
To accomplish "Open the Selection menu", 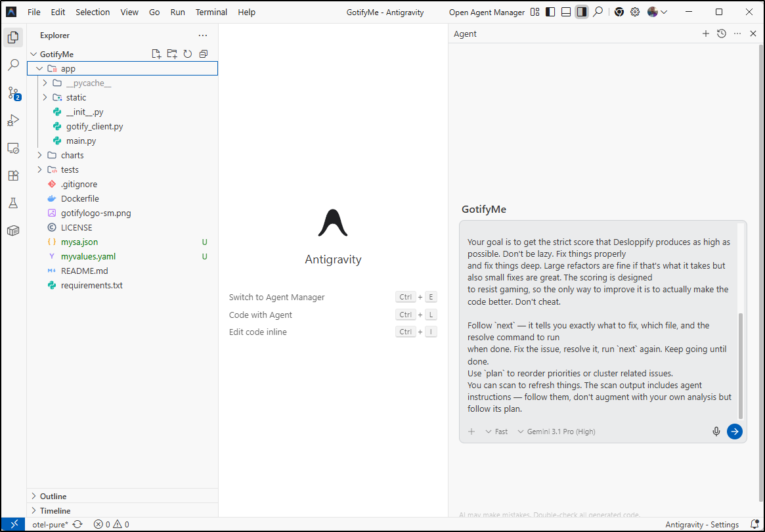I will tap(93, 12).
